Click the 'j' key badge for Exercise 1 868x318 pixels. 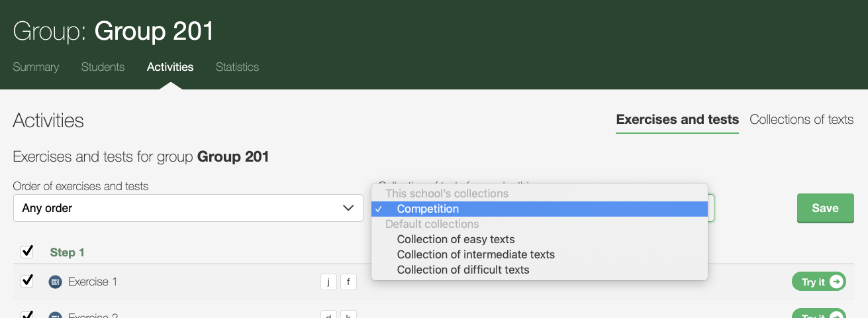click(328, 282)
